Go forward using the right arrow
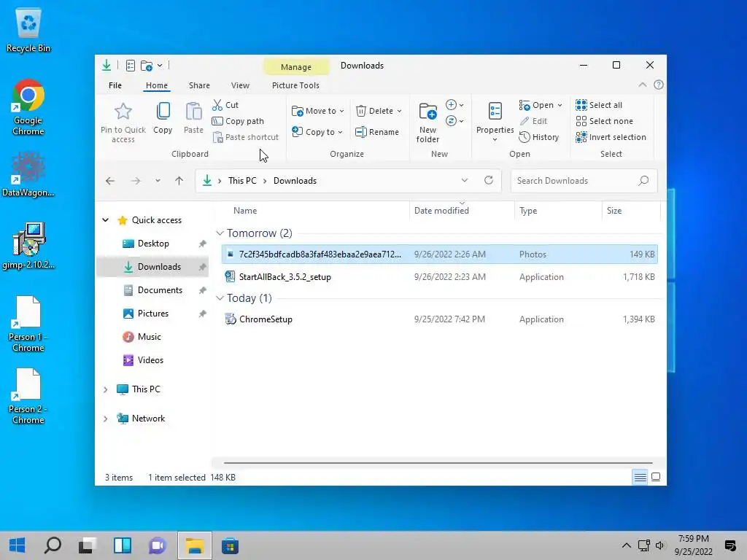Image resolution: width=747 pixels, height=560 pixels. (136, 181)
